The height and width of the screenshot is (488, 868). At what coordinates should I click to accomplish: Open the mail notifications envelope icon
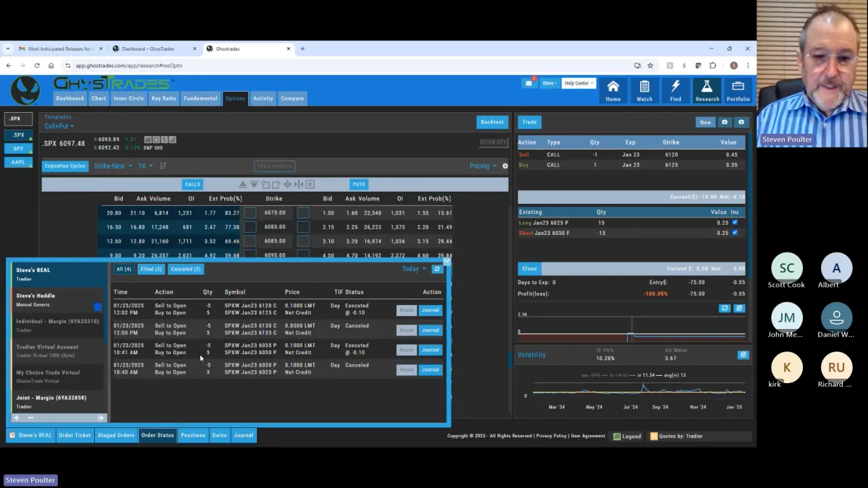(x=529, y=83)
